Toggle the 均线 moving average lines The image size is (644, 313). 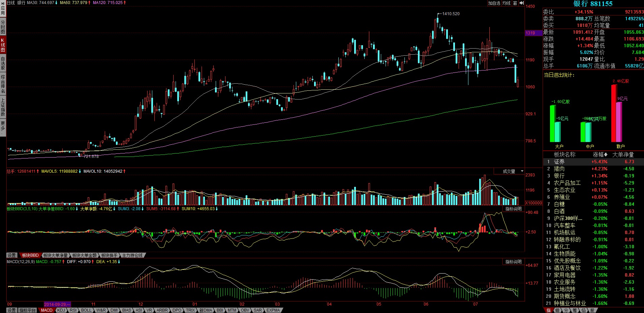pos(507,3)
